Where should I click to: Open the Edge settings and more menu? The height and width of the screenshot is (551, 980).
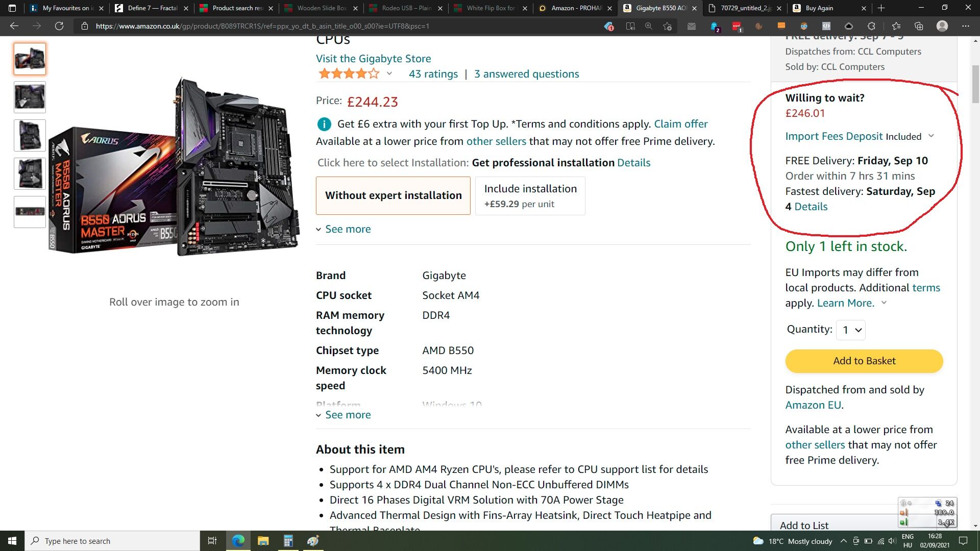tap(965, 26)
